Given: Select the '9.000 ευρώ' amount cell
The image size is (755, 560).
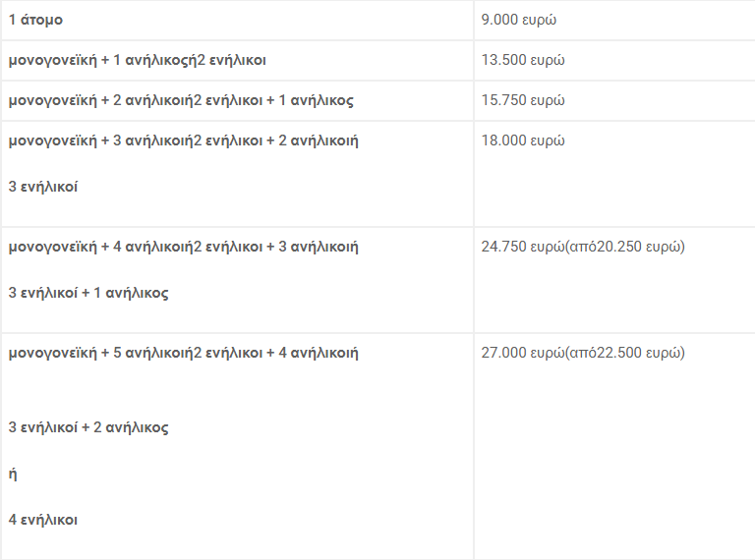Looking at the screenshot, I should [x=519, y=20].
